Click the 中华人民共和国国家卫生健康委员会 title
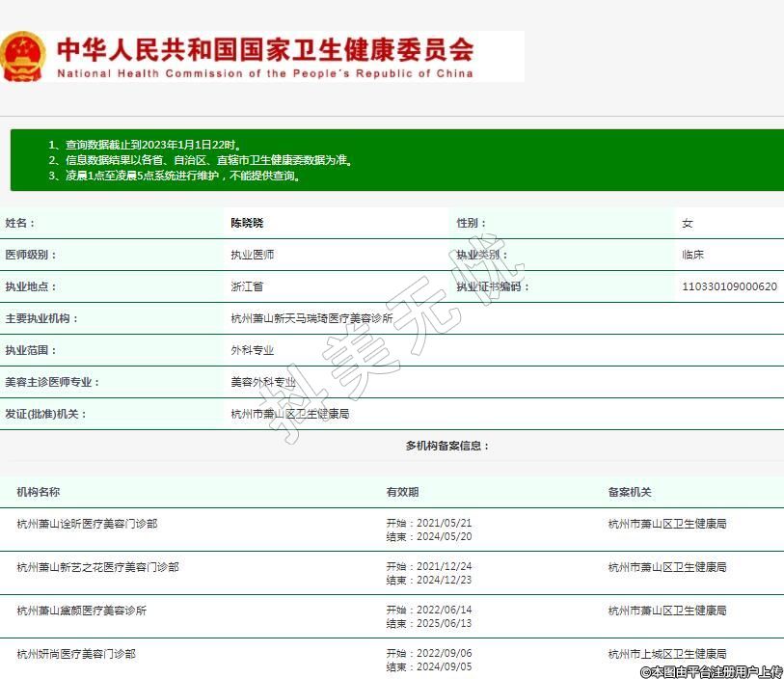This screenshot has width=784, height=679. pos(265,48)
